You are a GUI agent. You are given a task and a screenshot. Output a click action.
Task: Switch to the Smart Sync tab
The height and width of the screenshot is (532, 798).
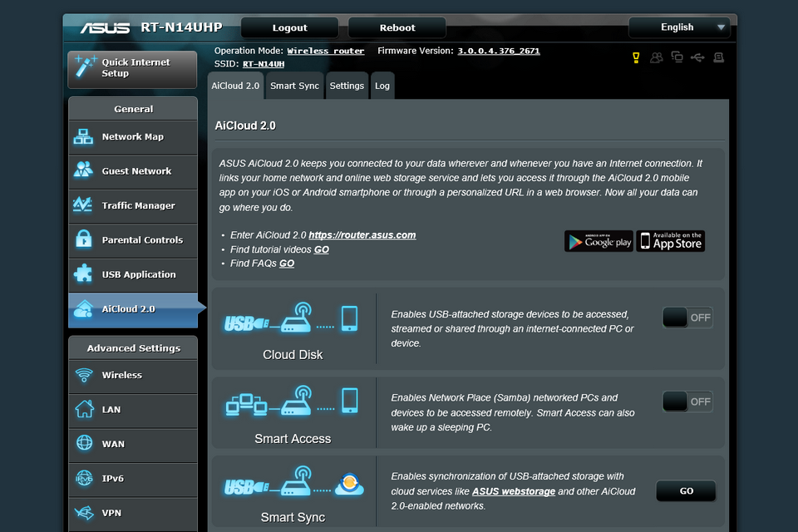(294, 86)
